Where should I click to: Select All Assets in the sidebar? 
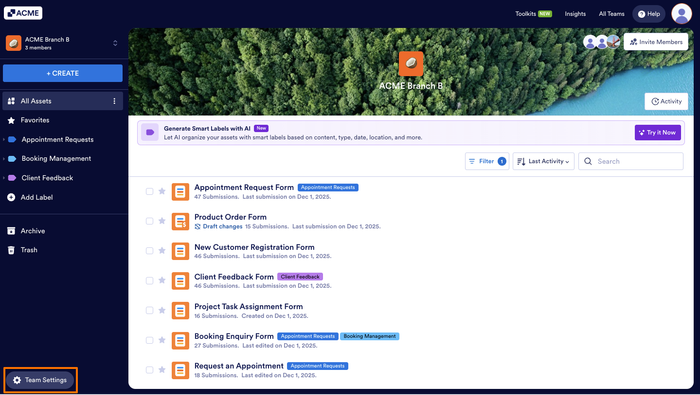pos(62,101)
